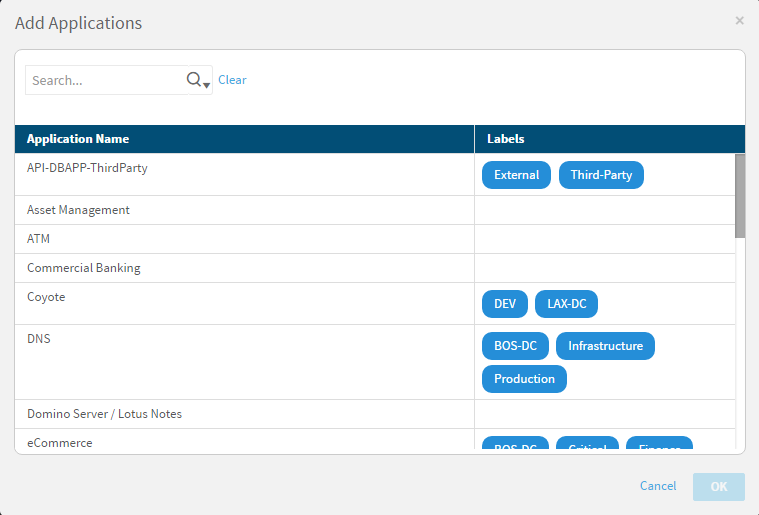The height and width of the screenshot is (515, 759).
Task: Clear the search with Clear link
Action: pos(232,80)
